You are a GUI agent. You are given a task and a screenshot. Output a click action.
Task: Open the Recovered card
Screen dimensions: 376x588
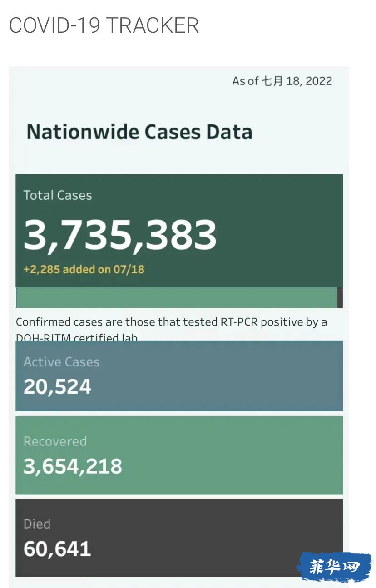[179, 455]
